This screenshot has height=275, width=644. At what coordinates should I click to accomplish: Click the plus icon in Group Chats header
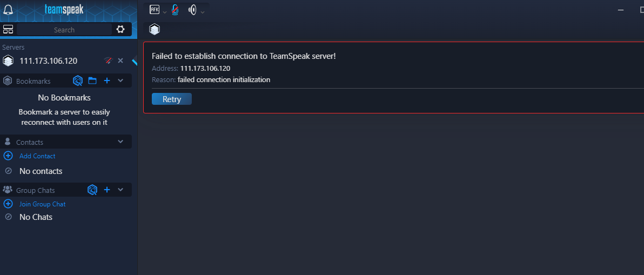(107, 190)
